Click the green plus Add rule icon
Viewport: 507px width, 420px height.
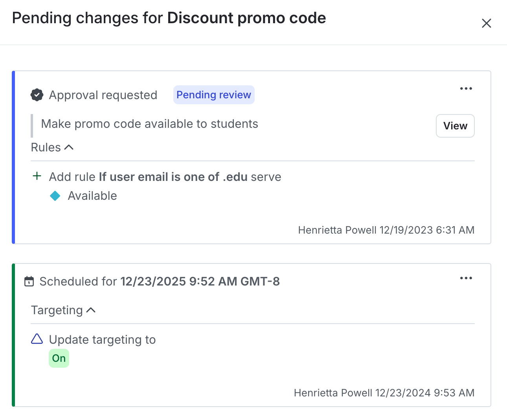[37, 176]
